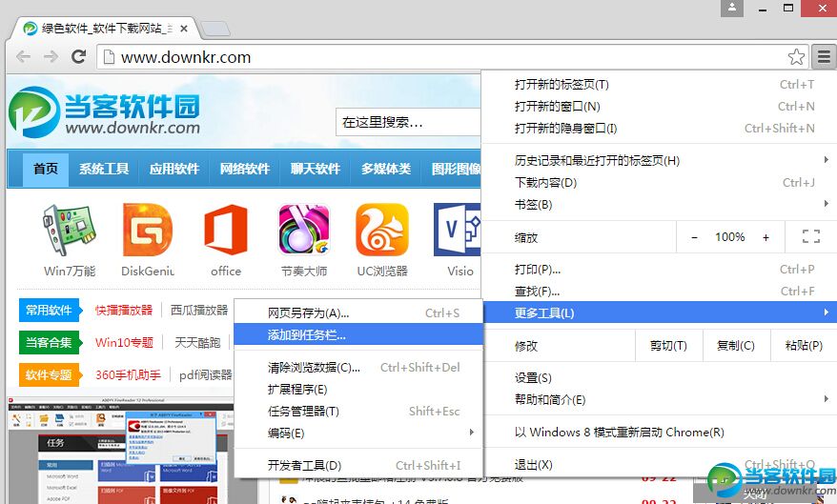837x504 pixels.
Task: Go to the 网络软件 navigation tab
Action: (x=245, y=169)
